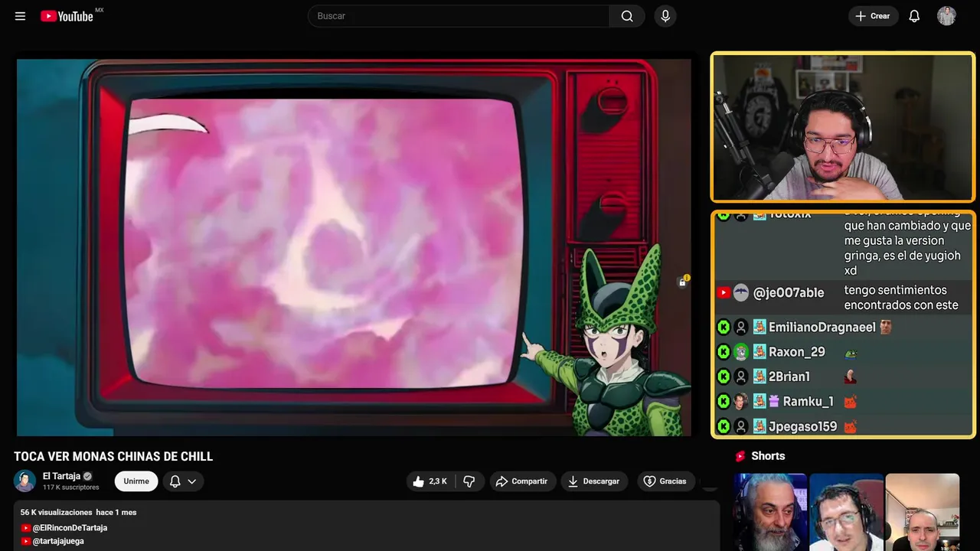Click emote in Jpegaso159 message
This screenshot has width=980, height=551.
[x=850, y=426]
